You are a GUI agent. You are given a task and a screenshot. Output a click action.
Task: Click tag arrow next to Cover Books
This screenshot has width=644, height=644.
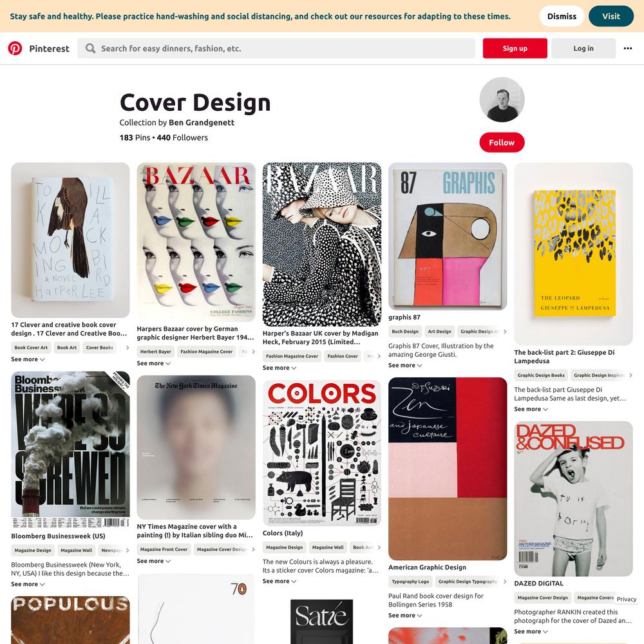coord(128,348)
